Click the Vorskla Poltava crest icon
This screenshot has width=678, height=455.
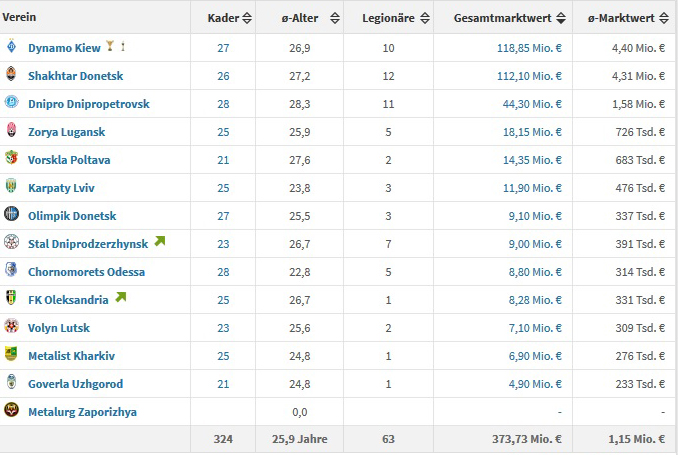[x=11, y=160]
